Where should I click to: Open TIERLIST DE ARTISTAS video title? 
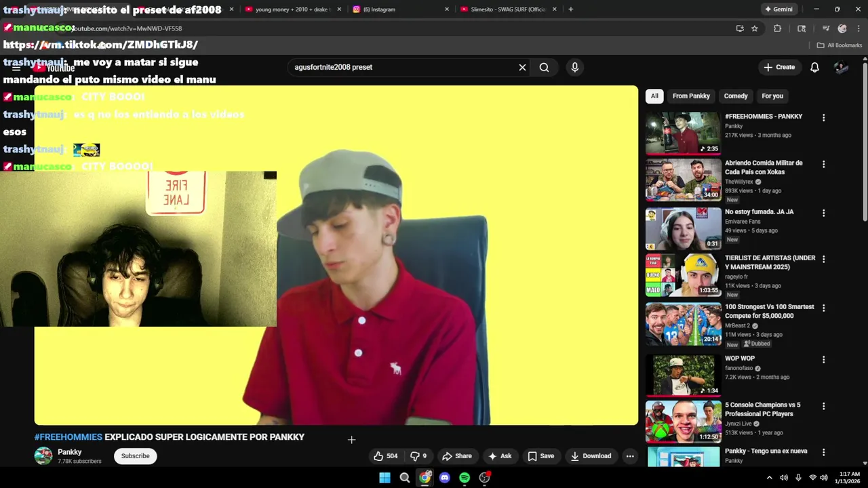[x=770, y=263]
